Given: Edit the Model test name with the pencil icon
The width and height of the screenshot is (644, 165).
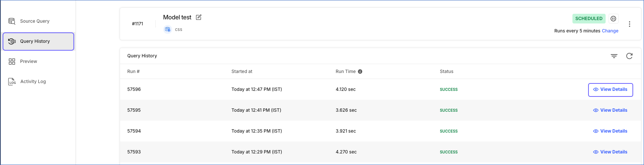Looking at the screenshot, I should [x=199, y=17].
